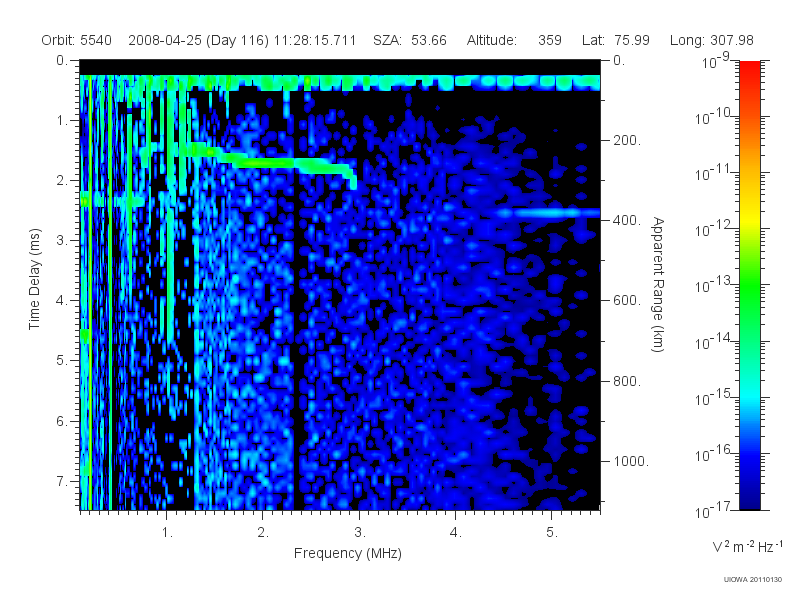The height and width of the screenshot is (600, 800).
Task: Select the date "2008-04-25 (Day 116)" text
Action: (x=198, y=40)
